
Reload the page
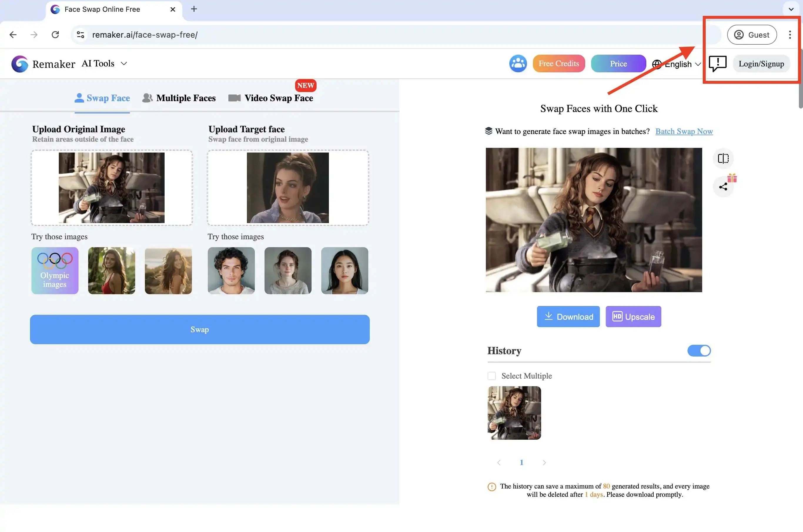[x=55, y=35]
